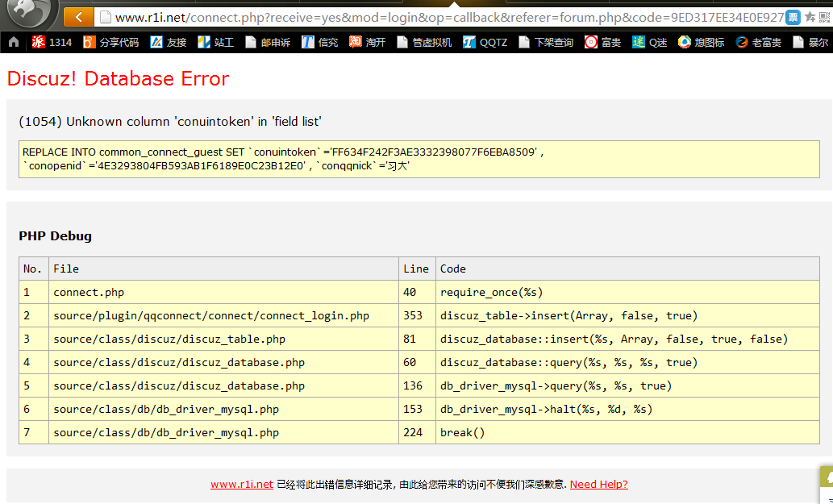Open the 淘开 bookmark
The width and height of the screenshot is (833, 504).
[368, 42]
